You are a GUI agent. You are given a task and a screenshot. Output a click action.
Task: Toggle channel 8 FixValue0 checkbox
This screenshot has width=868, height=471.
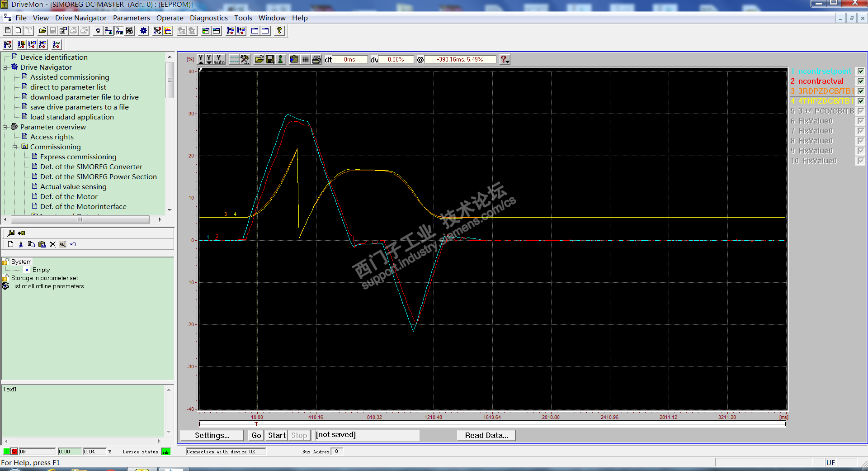(860, 141)
